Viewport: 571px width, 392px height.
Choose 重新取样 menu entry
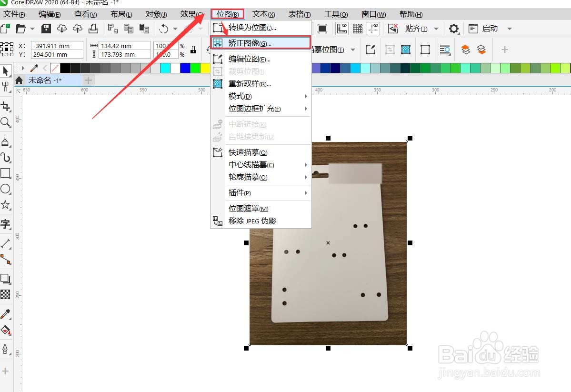[x=261, y=84]
